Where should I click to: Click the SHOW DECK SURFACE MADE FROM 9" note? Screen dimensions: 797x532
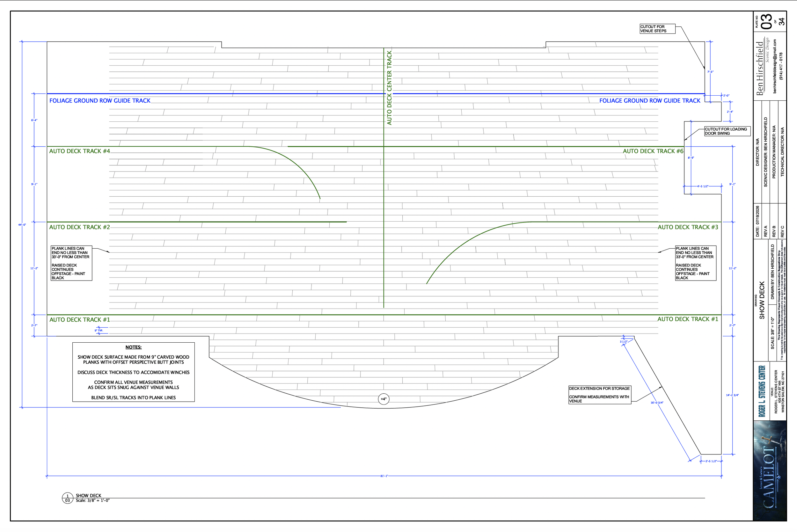133,359
